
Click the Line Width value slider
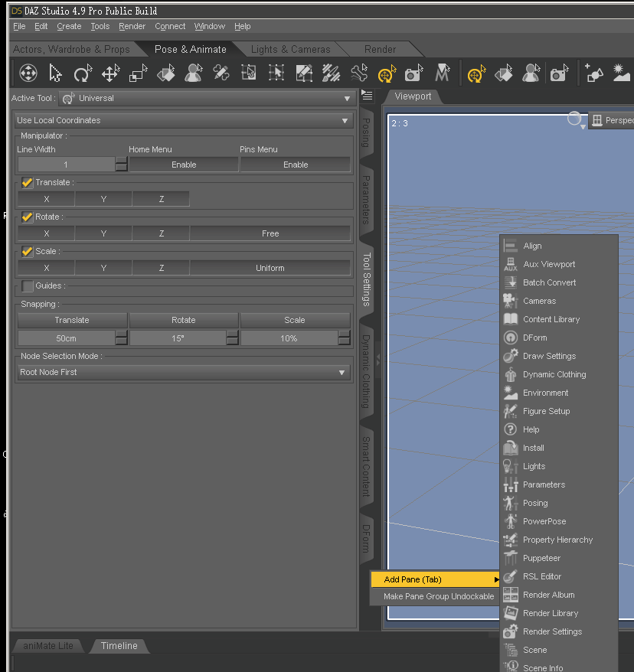click(x=67, y=165)
